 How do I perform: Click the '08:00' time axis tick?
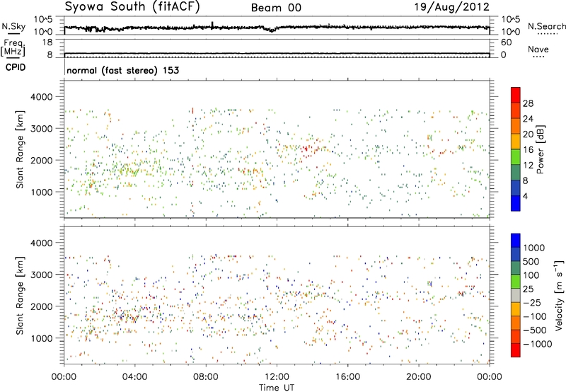point(205,377)
